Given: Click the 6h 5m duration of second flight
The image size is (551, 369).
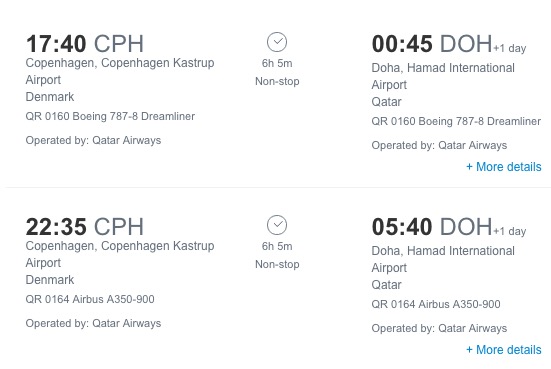Looking at the screenshot, I should pyautogui.click(x=277, y=246).
